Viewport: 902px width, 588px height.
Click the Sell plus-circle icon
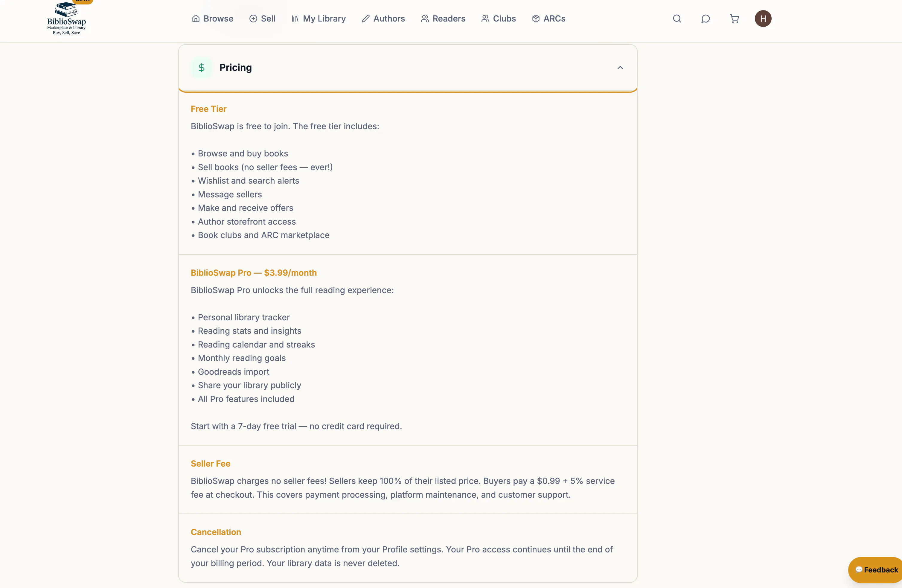(253, 19)
